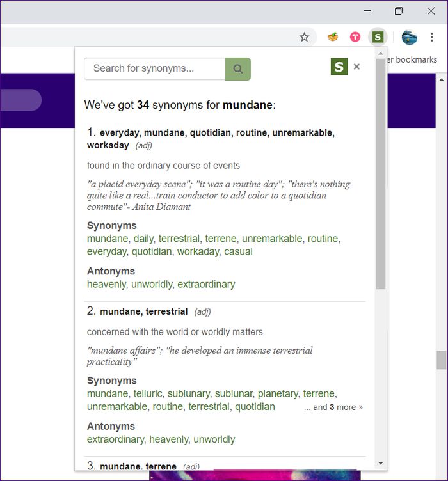Screen dimensions: 448x481
Task: Open 'terrestrial' link in first Synonyms list
Action: (179, 239)
